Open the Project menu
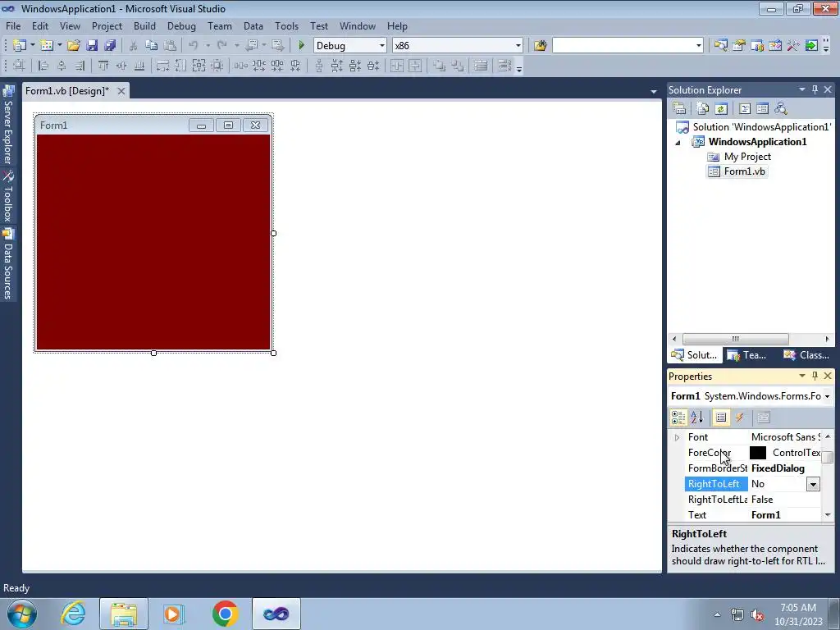Image resolution: width=840 pixels, height=630 pixels. pyautogui.click(x=107, y=26)
